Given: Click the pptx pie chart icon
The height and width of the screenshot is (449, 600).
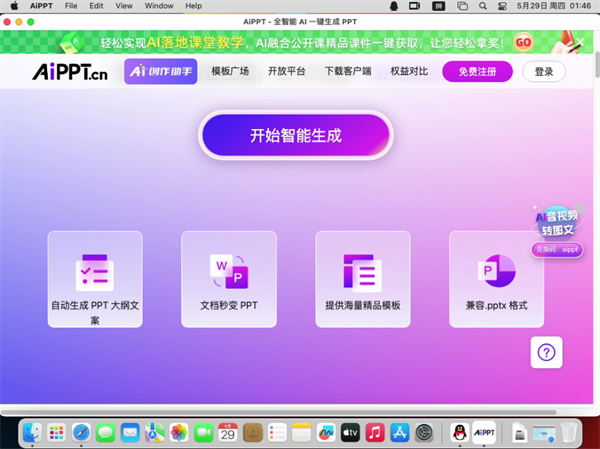Looking at the screenshot, I should (x=497, y=271).
